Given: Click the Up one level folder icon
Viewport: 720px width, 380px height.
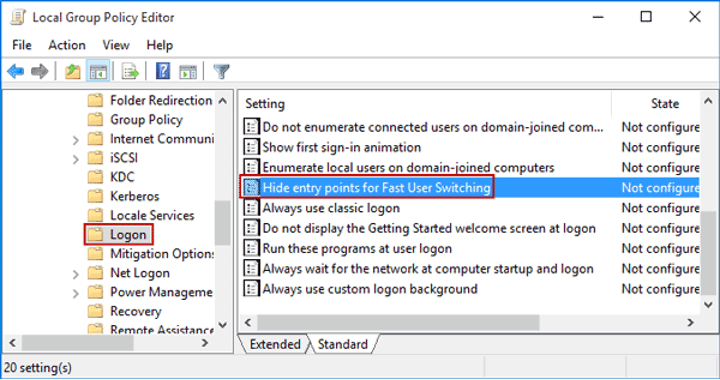Looking at the screenshot, I should click(x=73, y=72).
